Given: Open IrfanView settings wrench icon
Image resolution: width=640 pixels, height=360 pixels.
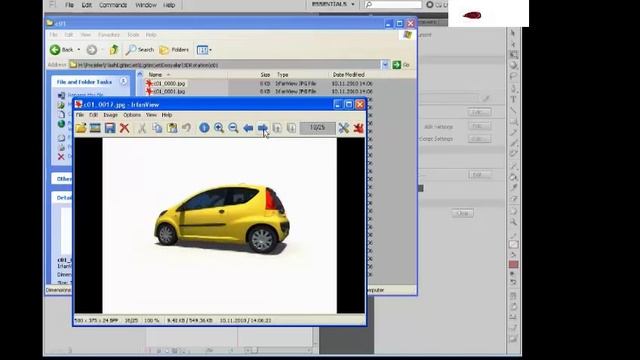Looking at the screenshot, I should (344, 128).
